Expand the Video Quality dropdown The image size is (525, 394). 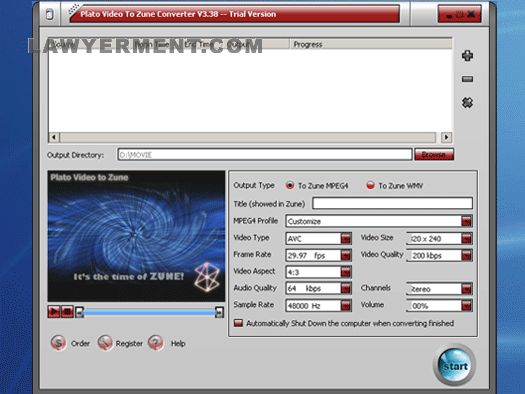click(466, 255)
